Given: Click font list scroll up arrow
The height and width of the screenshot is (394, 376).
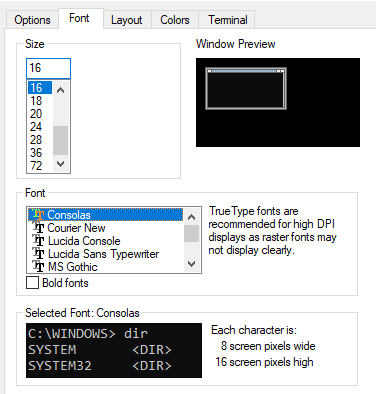Looking at the screenshot, I should (192, 217).
